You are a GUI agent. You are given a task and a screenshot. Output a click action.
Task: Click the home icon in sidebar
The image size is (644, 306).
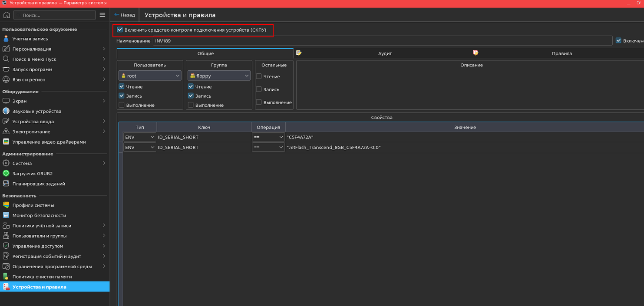[7, 15]
